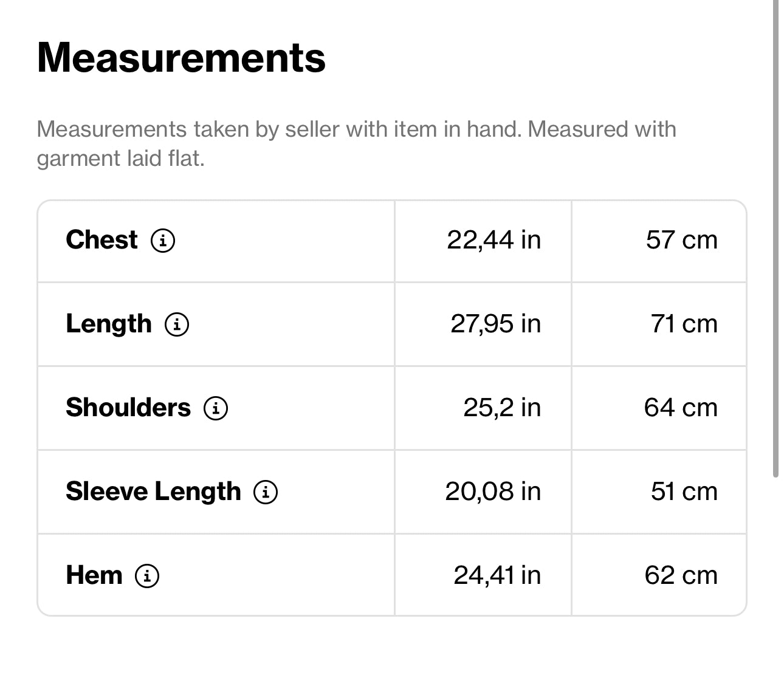
Task: Click the 62 cm hem value
Action: [681, 575]
